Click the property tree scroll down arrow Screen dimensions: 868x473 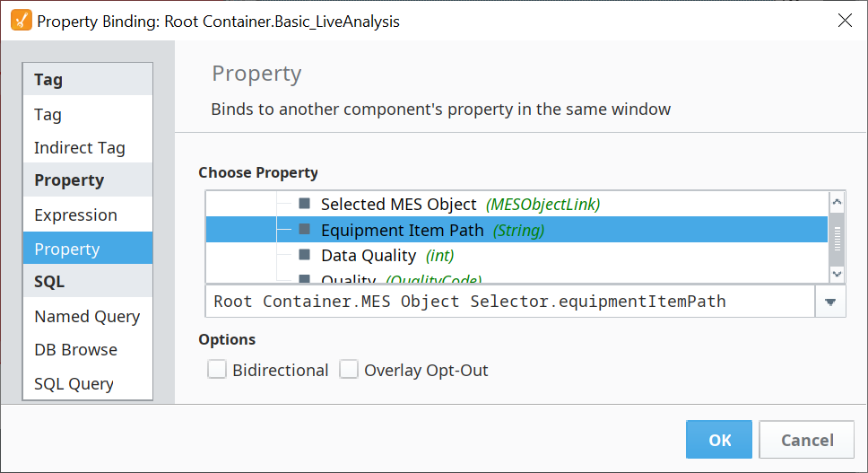[837, 274]
